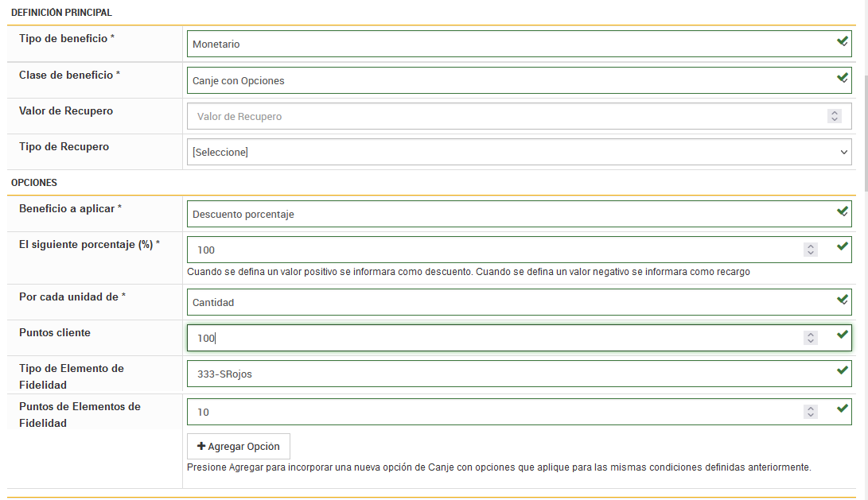Viewport: 868px width, 500px height.
Task: Click the Puntos cliente label
Action: [x=55, y=333]
